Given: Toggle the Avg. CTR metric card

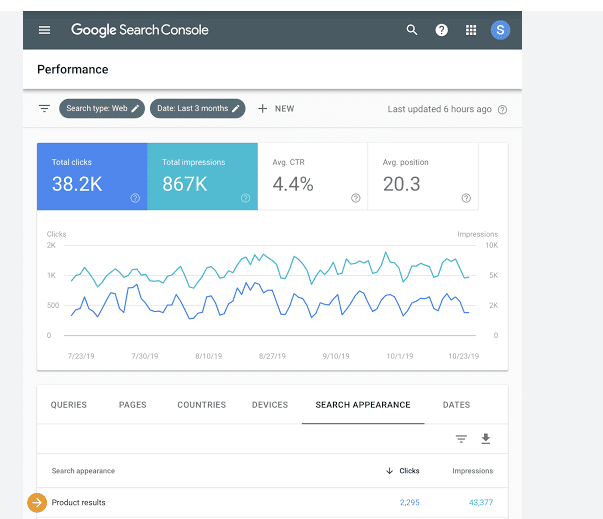Looking at the screenshot, I should click(313, 176).
